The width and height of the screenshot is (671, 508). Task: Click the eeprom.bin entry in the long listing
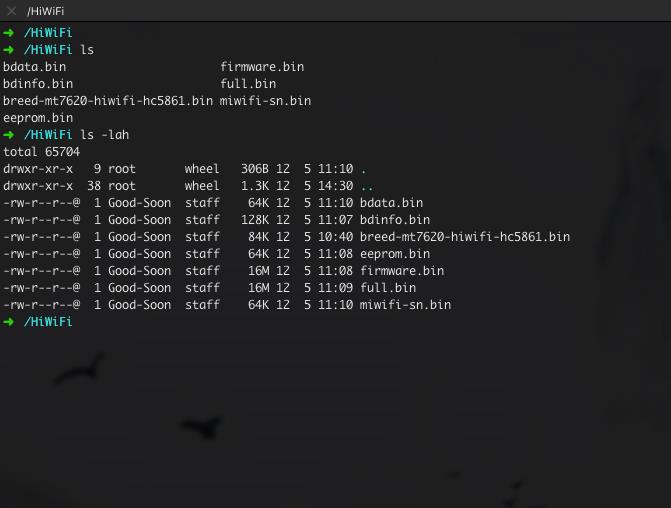click(395, 254)
